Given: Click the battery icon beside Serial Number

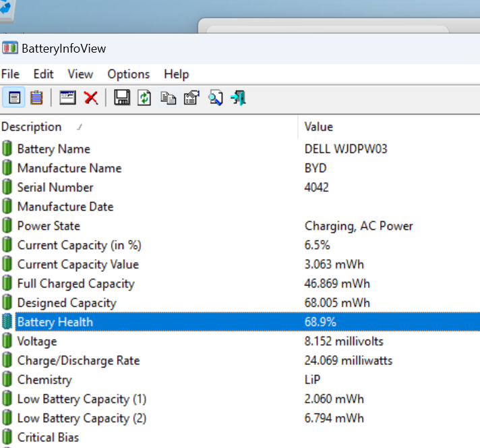Looking at the screenshot, I should coord(7,187).
